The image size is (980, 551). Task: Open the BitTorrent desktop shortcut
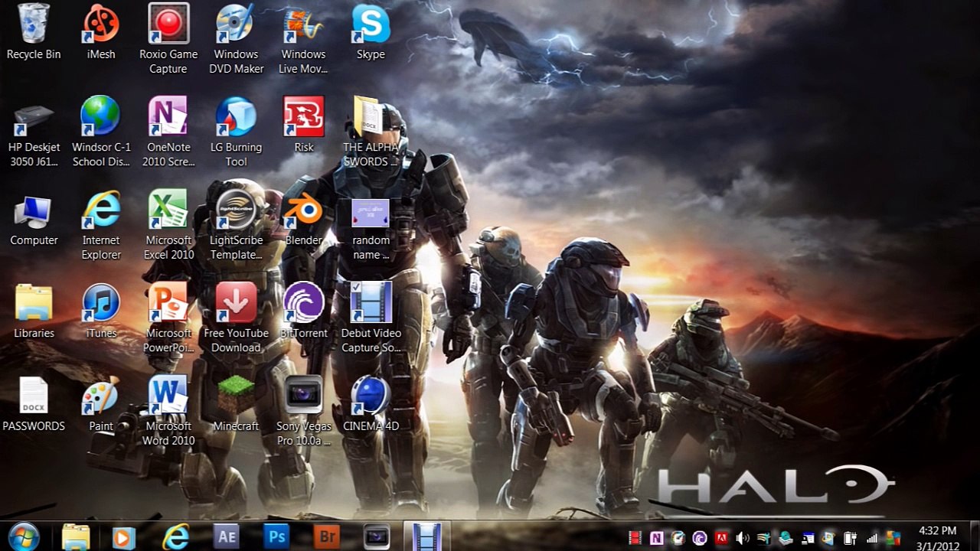[304, 312]
